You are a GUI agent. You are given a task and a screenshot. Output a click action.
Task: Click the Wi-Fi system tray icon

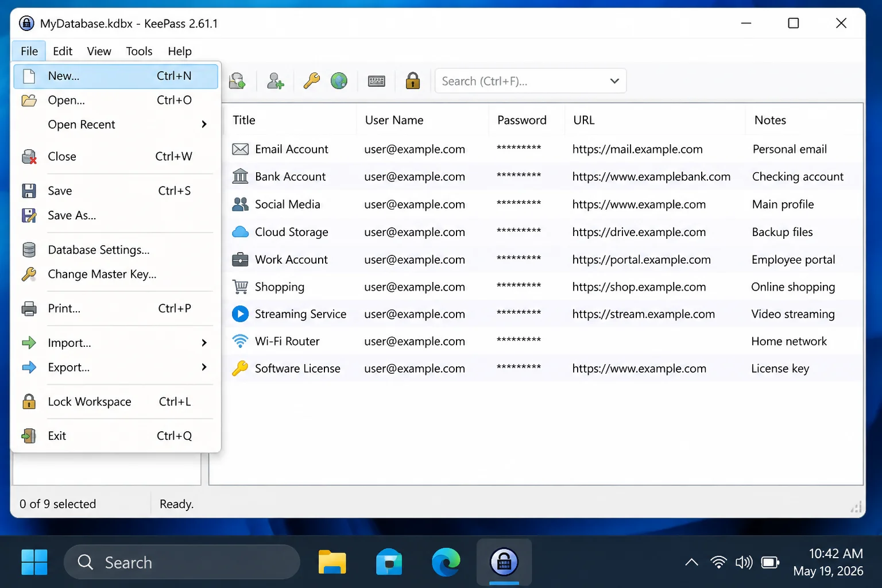pos(718,562)
